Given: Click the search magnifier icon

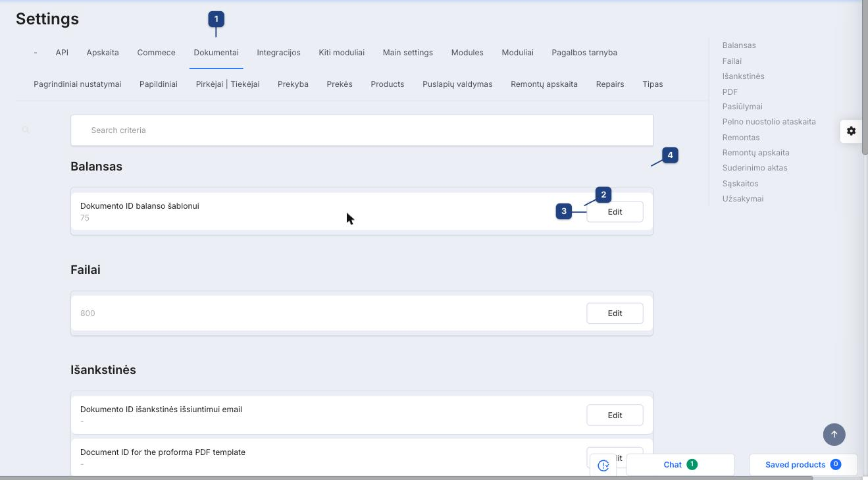Looking at the screenshot, I should 26,130.
